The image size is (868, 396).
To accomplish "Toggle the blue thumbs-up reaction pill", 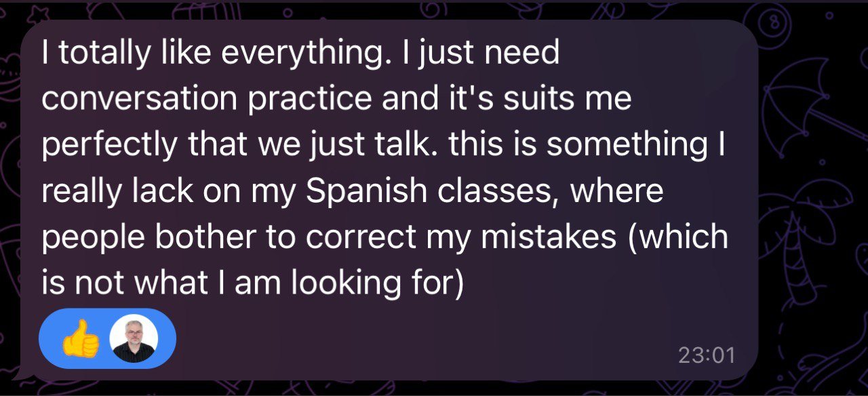I will point(106,338).
